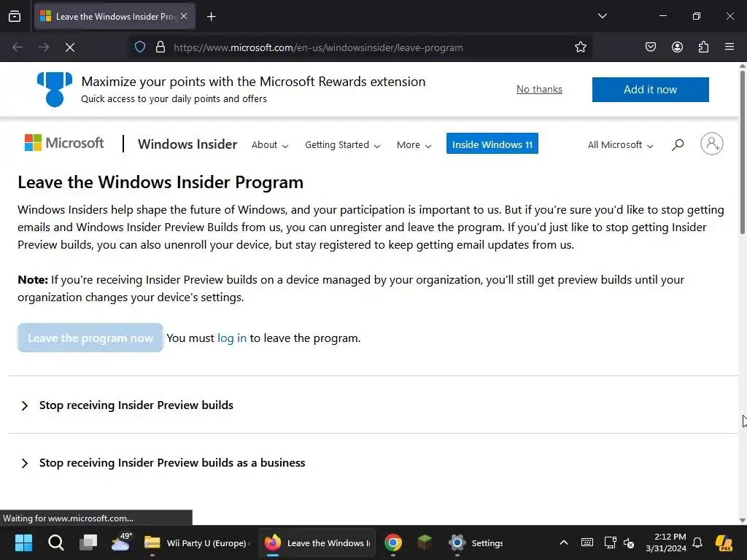Image resolution: width=747 pixels, height=560 pixels.
Task: Click the page vertical scrollbar thumb
Action: coord(742,152)
